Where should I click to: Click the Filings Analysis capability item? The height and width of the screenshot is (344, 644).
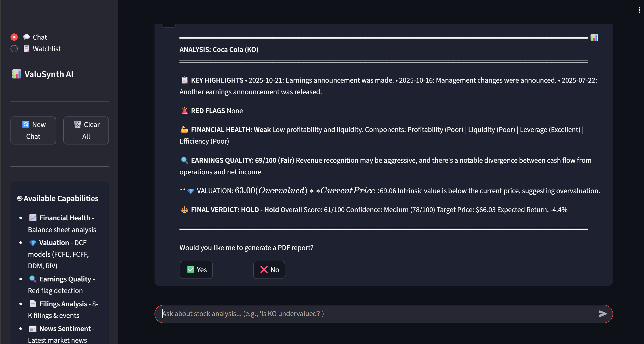(x=63, y=304)
